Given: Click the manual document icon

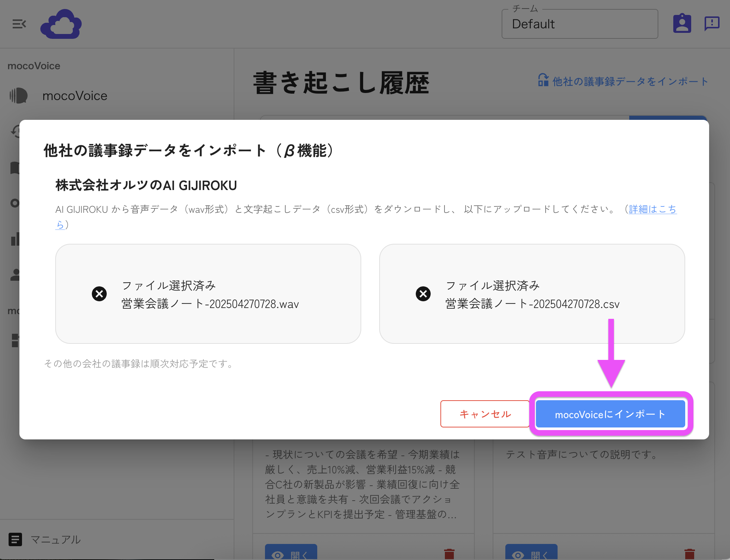Looking at the screenshot, I should coord(15,539).
